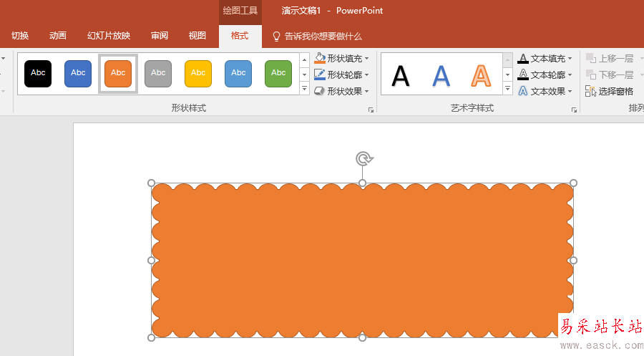This screenshot has width=644, height=356.
Task: Click the lightbulb Tell Me icon
Action: tap(276, 37)
